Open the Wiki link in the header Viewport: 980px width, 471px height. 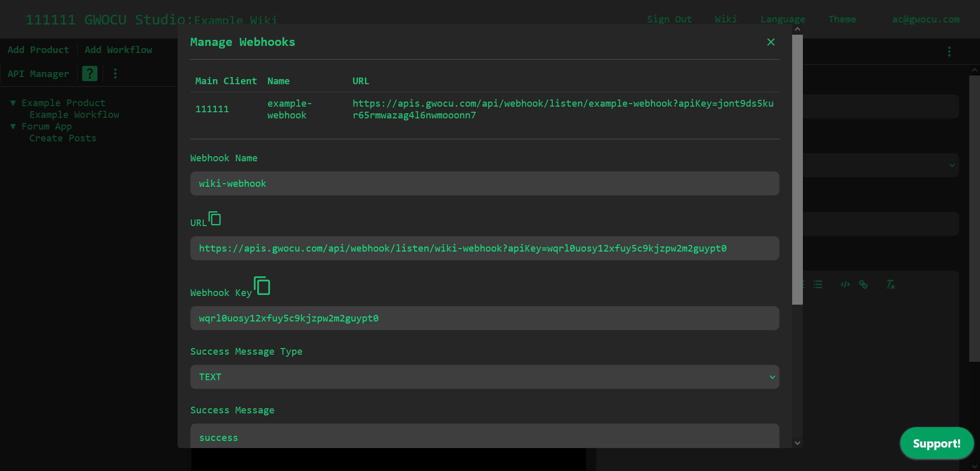(726, 19)
